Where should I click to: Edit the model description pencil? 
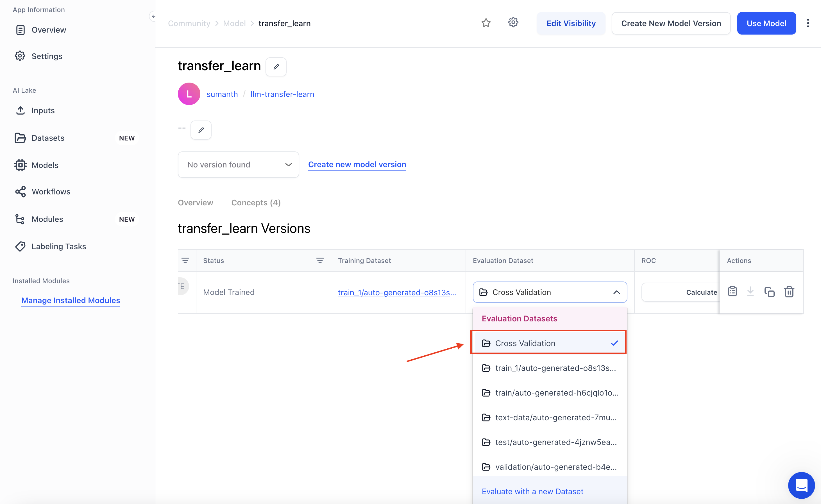point(201,130)
